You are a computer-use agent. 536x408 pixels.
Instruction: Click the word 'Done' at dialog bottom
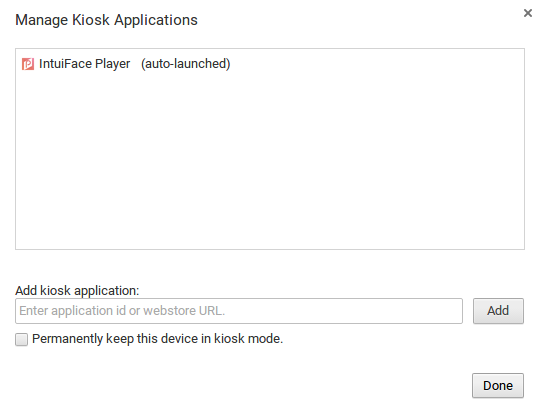498,386
